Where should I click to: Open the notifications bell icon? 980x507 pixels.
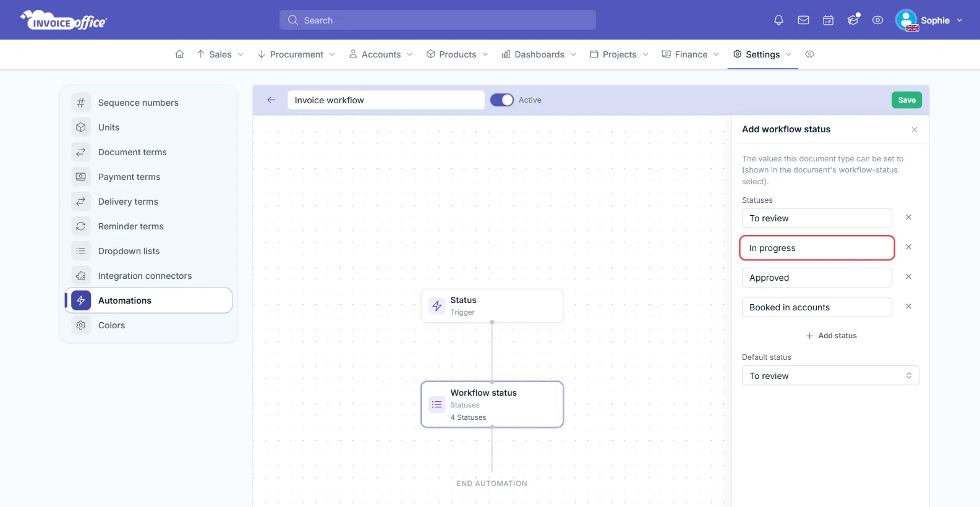pos(778,20)
